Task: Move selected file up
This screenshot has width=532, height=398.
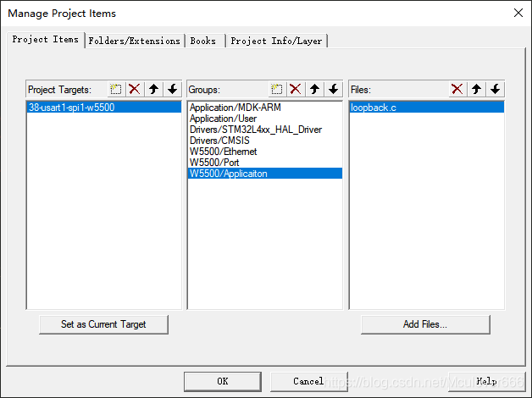Action: (476, 90)
